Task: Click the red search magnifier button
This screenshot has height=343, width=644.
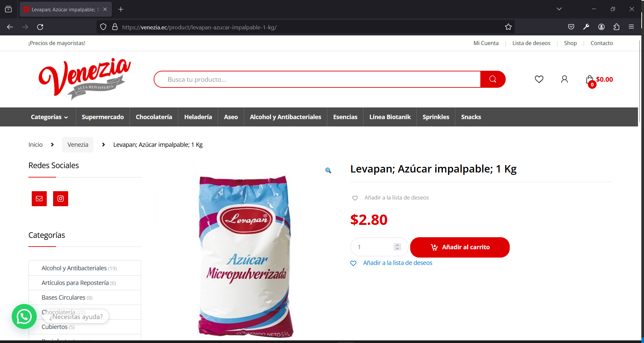Action: click(x=493, y=79)
